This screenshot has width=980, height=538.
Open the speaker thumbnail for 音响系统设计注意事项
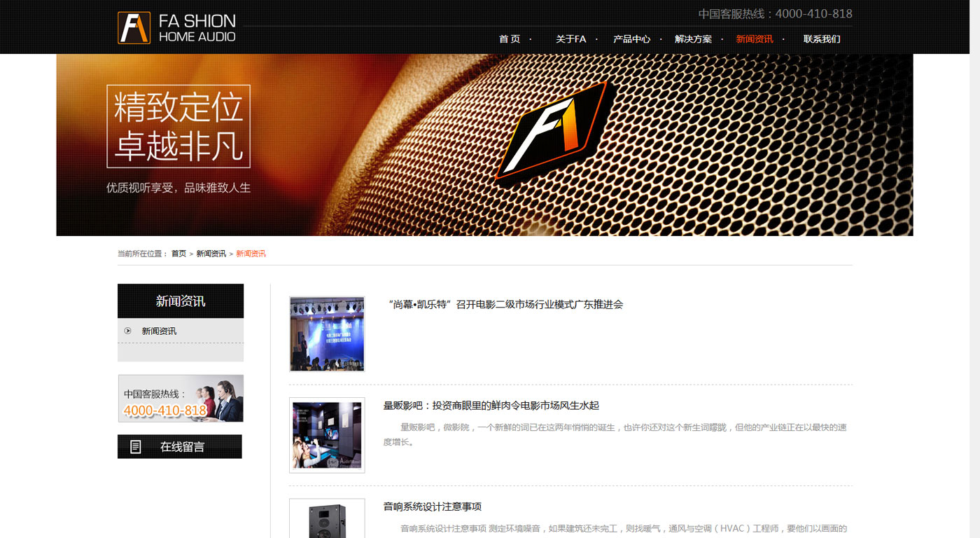(x=327, y=518)
